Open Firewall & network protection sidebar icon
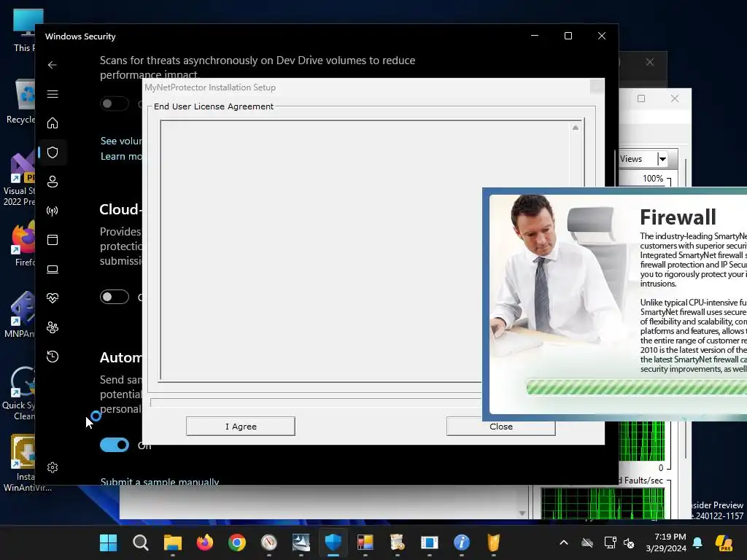747x560 pixels. (x=53, y=211)
